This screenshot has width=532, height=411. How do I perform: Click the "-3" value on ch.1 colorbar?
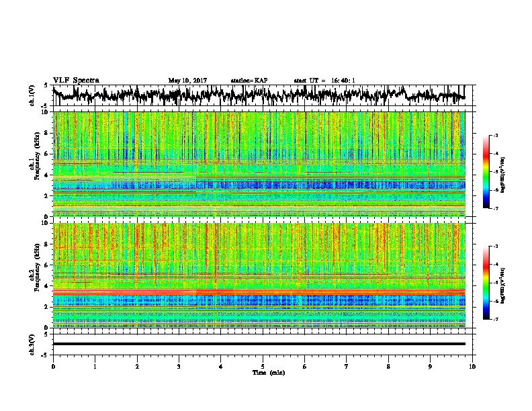[495, 135]
